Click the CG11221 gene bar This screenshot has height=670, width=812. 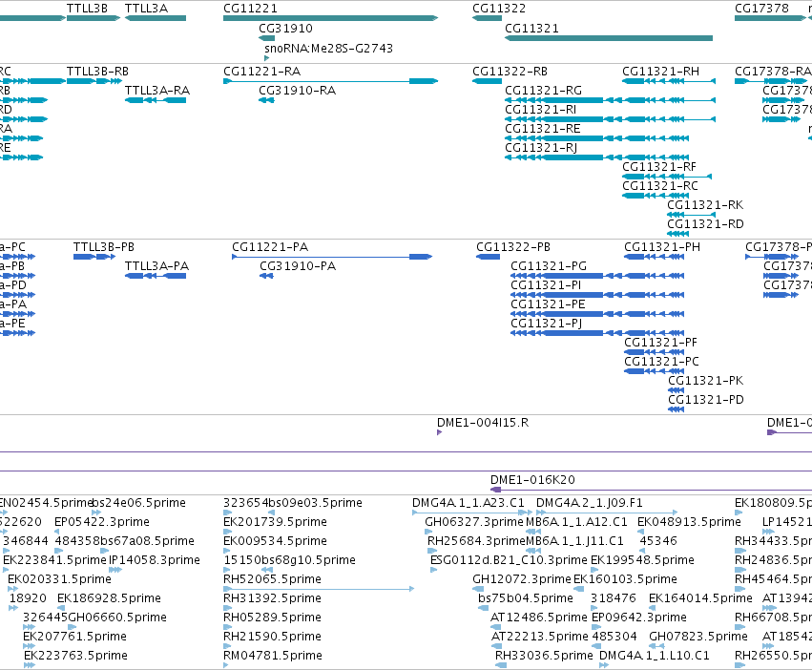(x=330, y=18)
